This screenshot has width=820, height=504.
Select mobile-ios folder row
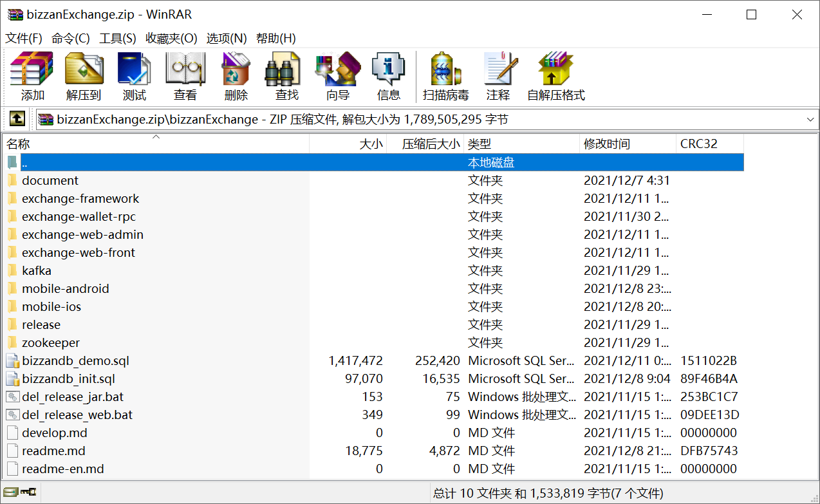click(x=373, y=306)
